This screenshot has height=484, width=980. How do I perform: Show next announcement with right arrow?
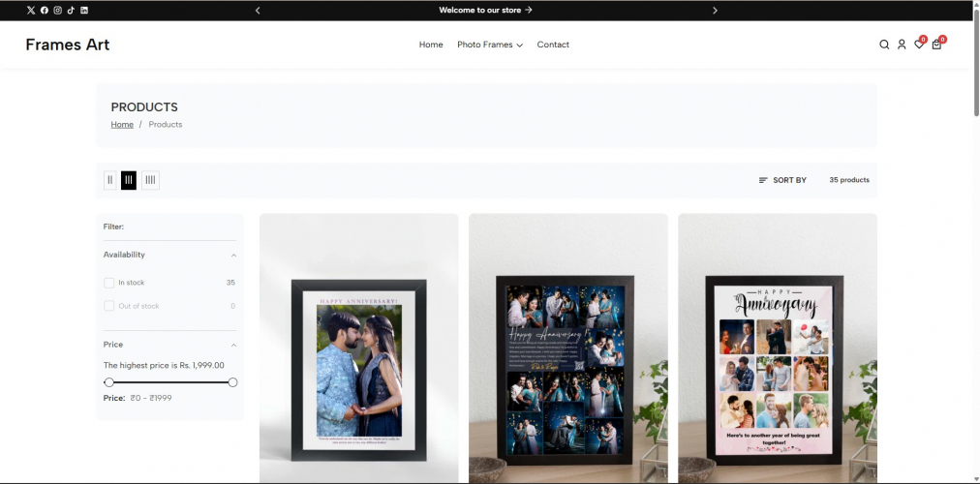715,10
